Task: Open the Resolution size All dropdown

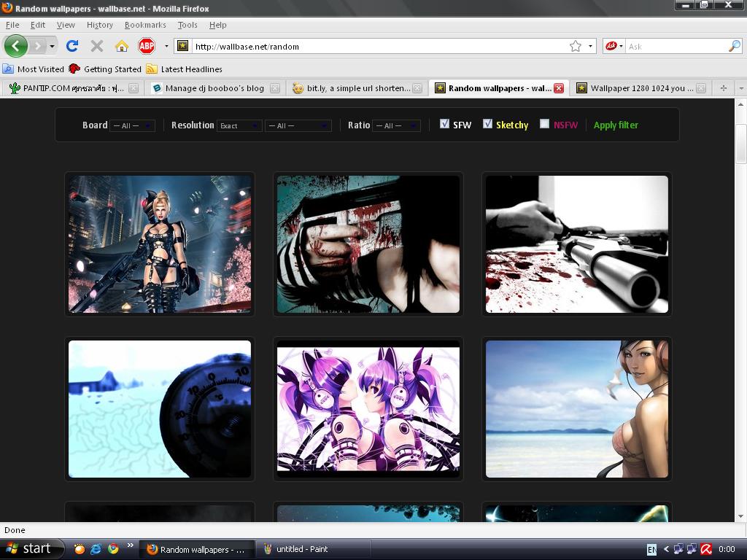Action: tap(298, 125)
